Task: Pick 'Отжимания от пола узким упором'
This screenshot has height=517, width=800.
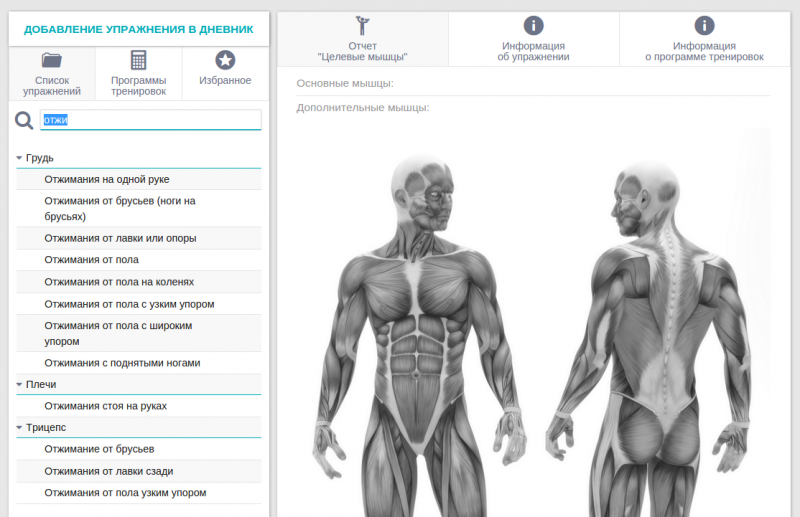Action: 139,493
